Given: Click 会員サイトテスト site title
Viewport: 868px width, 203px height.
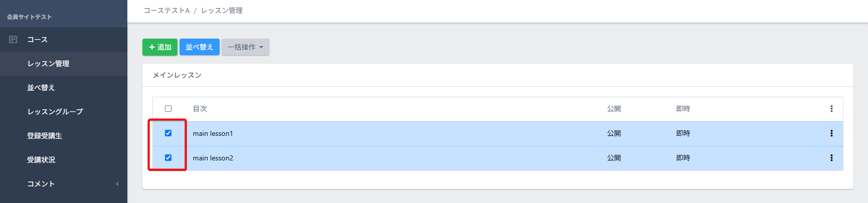Looking at the screenshot, I should [x=29, y=17].
